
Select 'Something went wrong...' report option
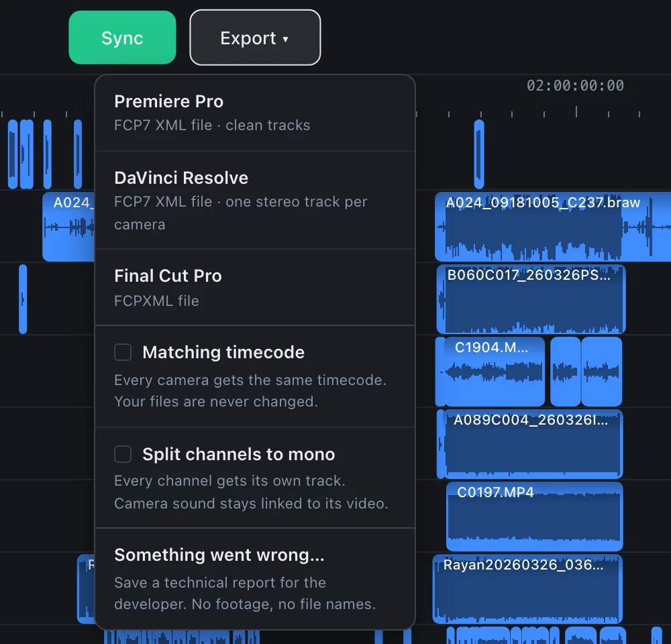coord(255,578)
